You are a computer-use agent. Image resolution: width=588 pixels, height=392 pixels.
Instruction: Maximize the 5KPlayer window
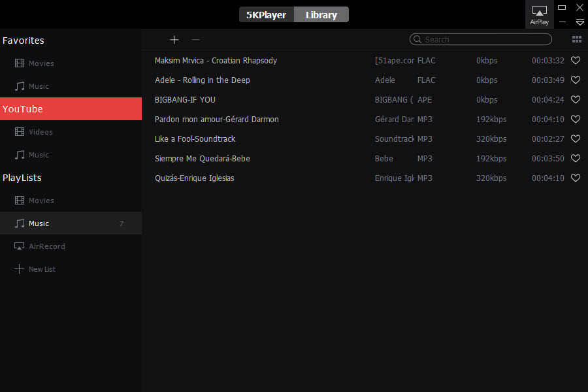click(562, 7)
